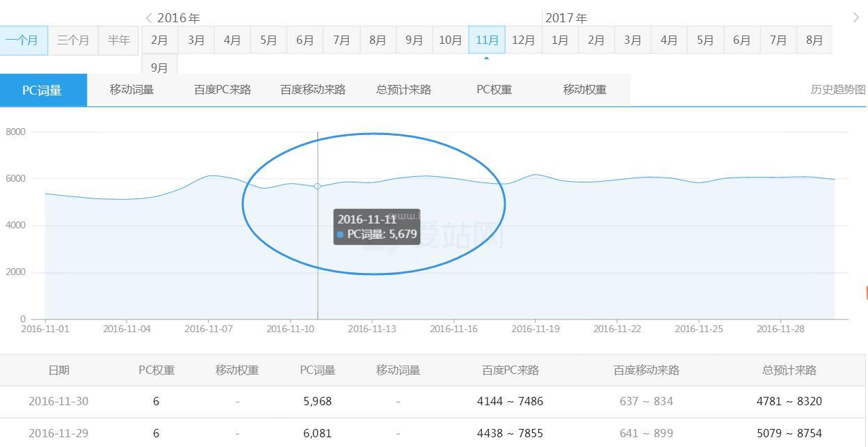Select the 一个月 time range
868x447 pixels.
[22, 40]
